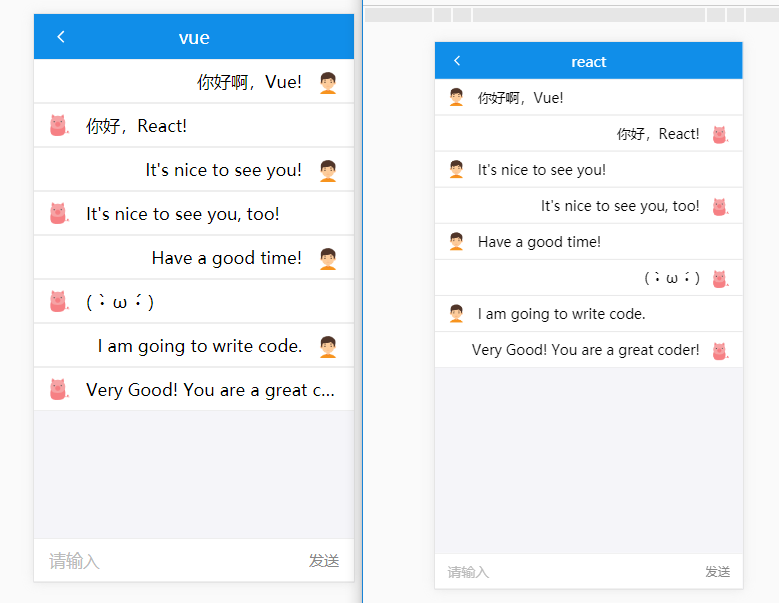Viewport: 779px width, 603px height.
Task: Select message 'Very Good! You are a great coder!'
Action: pyautogui.click(x=585, y=350)
